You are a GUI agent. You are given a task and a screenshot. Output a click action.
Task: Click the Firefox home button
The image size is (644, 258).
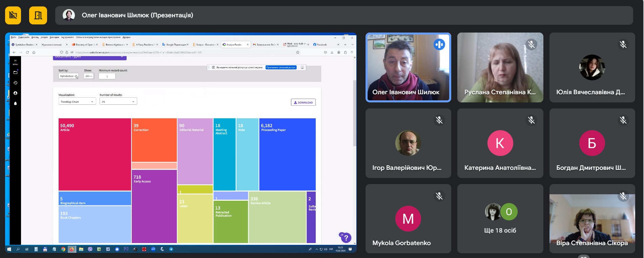pos(34,52)
